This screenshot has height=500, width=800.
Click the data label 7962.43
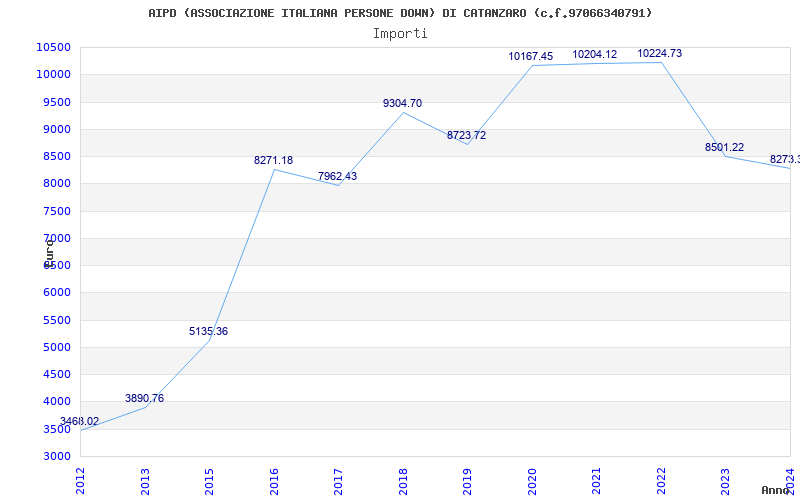(x=337, y=176)
